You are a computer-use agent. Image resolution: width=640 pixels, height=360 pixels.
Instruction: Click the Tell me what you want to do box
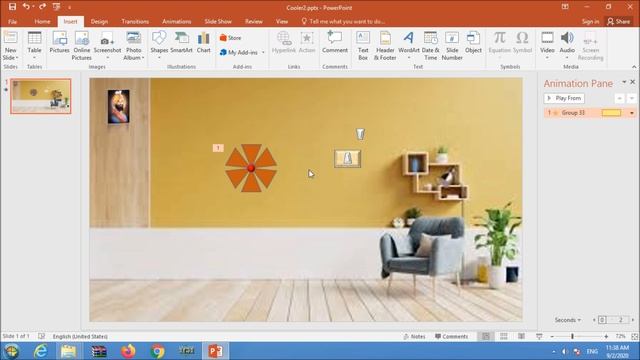pos(343,21)
